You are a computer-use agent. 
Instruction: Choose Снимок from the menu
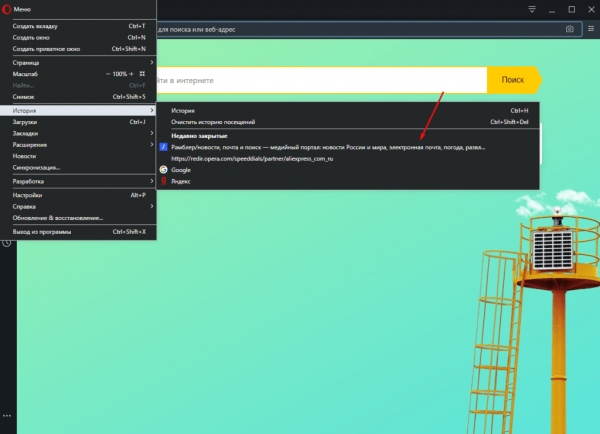[78, 97]
